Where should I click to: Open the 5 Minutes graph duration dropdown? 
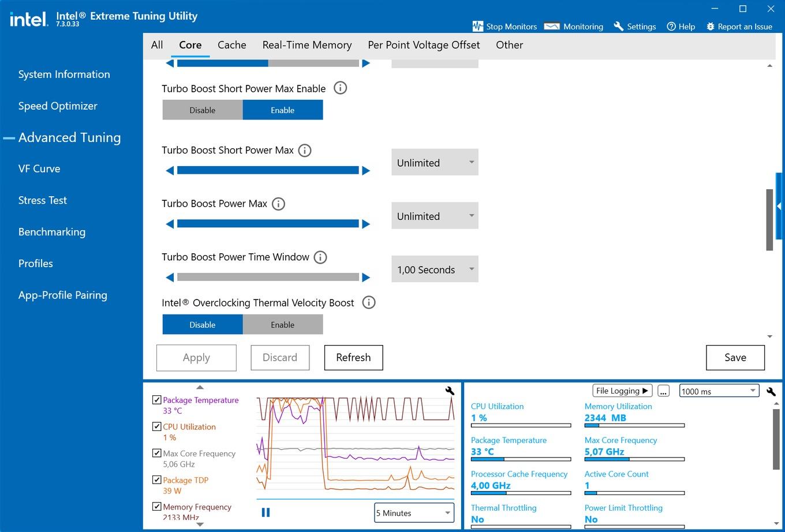[414, 513]
